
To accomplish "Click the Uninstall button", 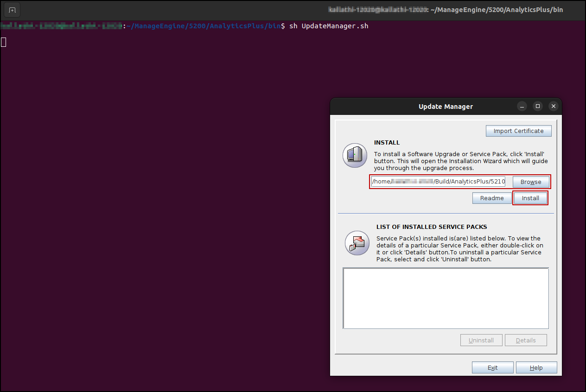I will 481,340.
